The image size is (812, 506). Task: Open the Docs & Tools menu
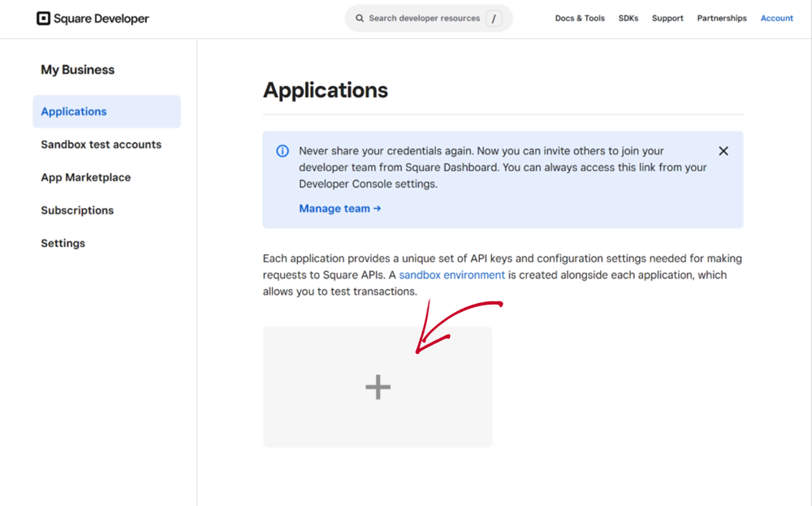pyautogui.click(x=580, y=19)
